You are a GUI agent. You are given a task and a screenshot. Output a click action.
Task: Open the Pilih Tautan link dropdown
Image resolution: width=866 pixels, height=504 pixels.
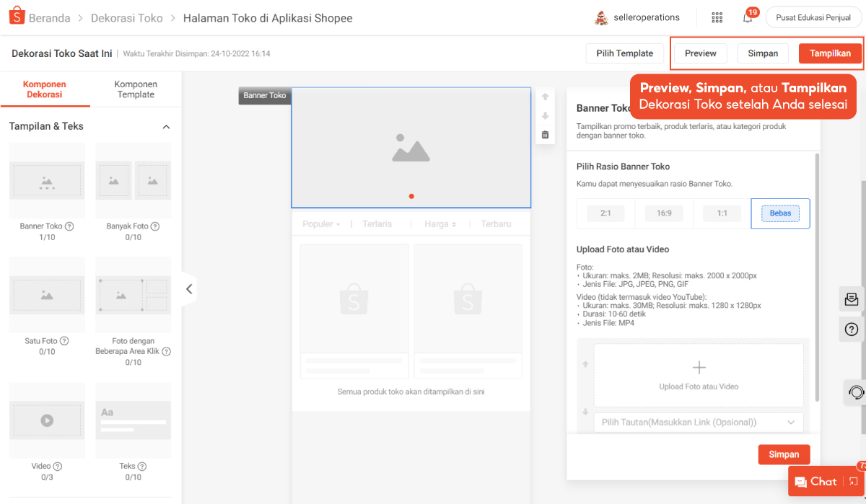(698, 422)
